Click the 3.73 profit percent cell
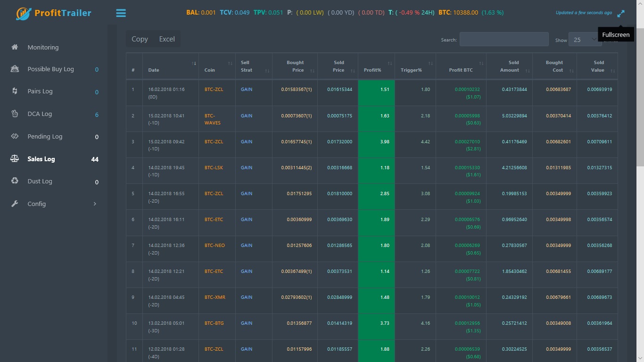This screenshot has width=644, height=362. tap(376, 327)
